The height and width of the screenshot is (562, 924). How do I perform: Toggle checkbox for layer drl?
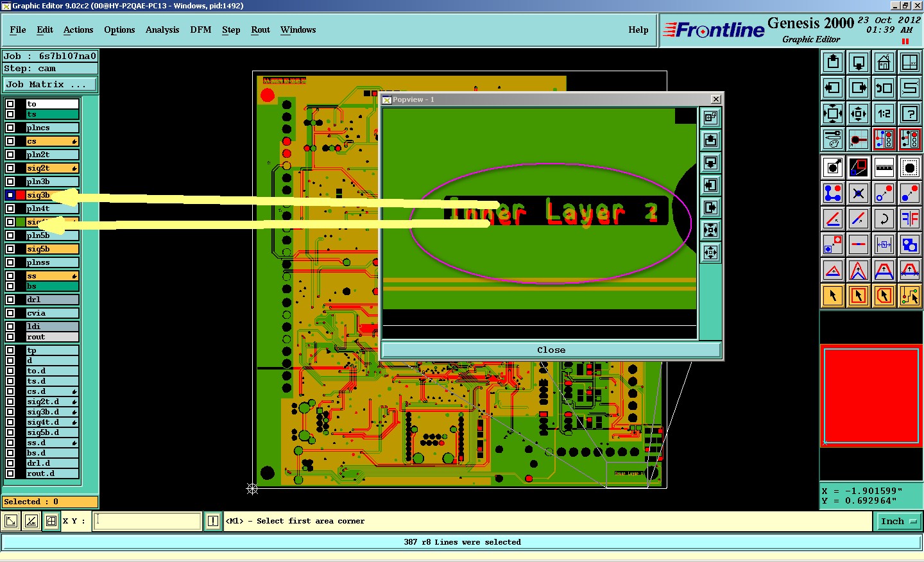(x=10, y=300)
